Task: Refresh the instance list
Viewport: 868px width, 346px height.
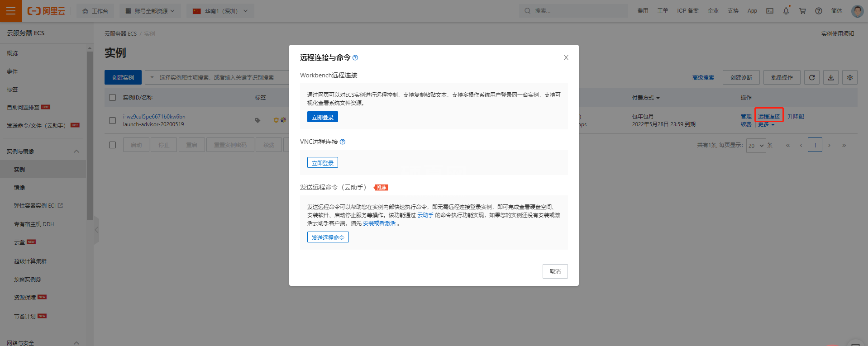Action: [x=812, y=77]
